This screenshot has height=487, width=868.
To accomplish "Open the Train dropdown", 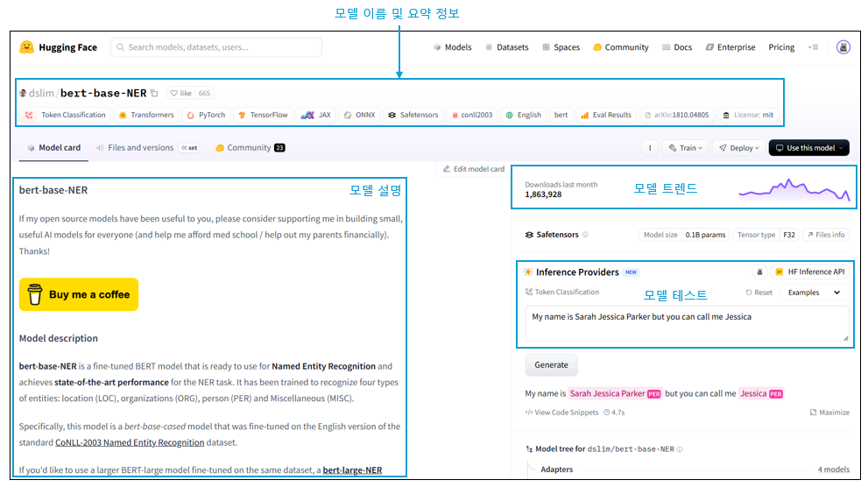I will click(x=685, y=148).
